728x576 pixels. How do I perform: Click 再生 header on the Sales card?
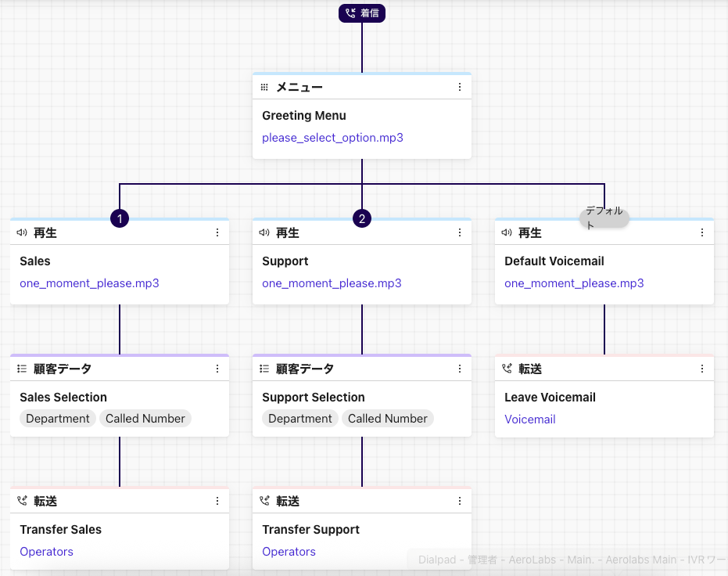[x=45, y=232]
